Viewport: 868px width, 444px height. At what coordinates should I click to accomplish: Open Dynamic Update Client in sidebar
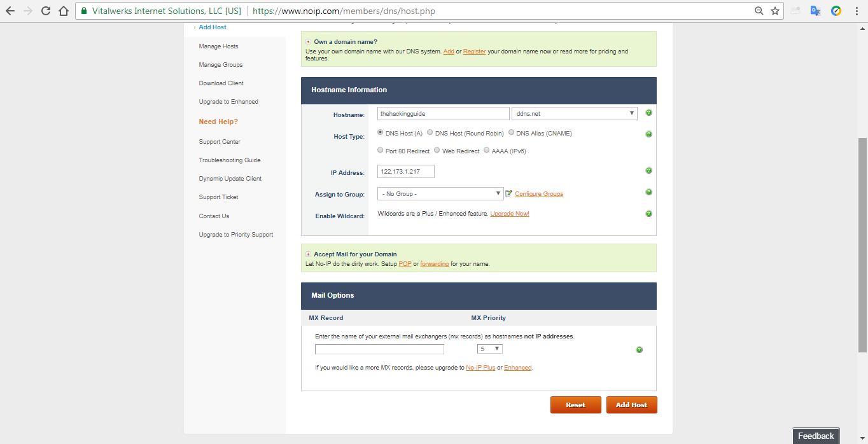pyautogui.click(x=230, y=179)
